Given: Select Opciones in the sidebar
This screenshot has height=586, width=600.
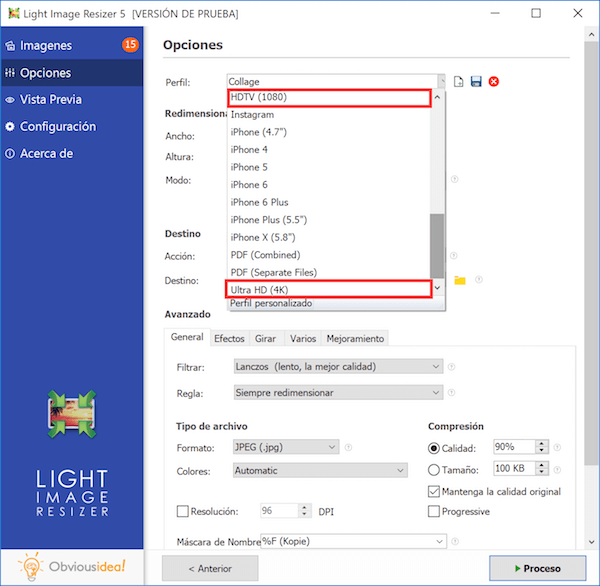Looking at the screenshot, I should 72,73.
